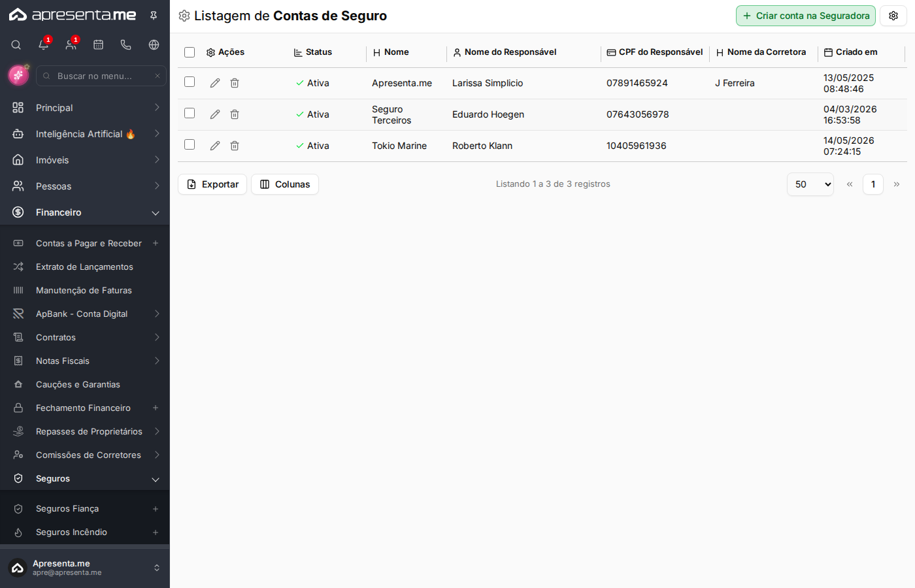This screenshot has width=915, height=588.
Task: Go to page 1 in pagination
Action: [873, 184]
